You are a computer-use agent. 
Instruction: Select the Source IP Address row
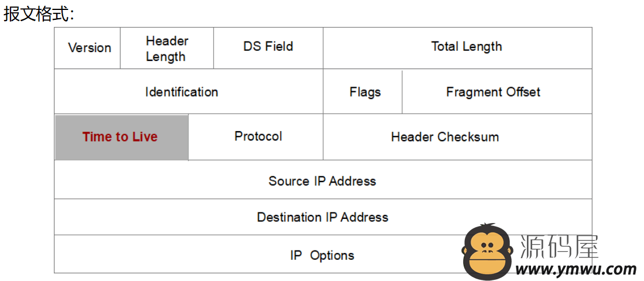tap(323, 180)
